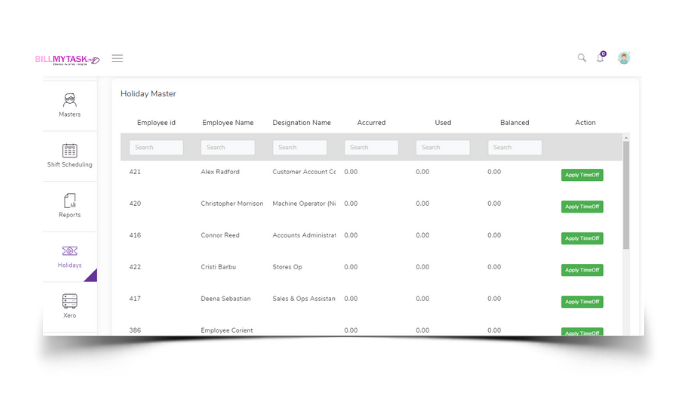Click the name Employee Corient
Image resolution: width=700 pixels, height=400 pixels.
point(227,330)
